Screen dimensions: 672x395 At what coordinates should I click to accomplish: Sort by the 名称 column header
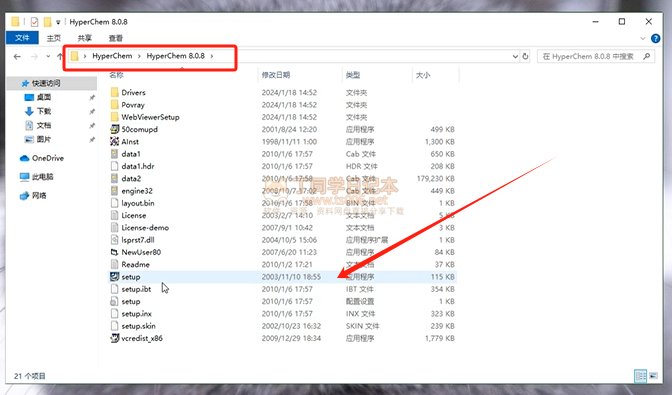click(x=116, y=75)
